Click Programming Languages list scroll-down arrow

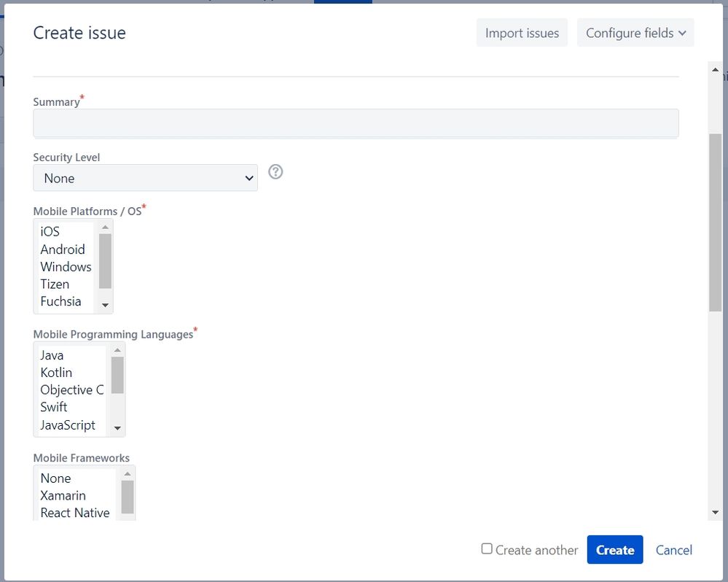[117, 428]
